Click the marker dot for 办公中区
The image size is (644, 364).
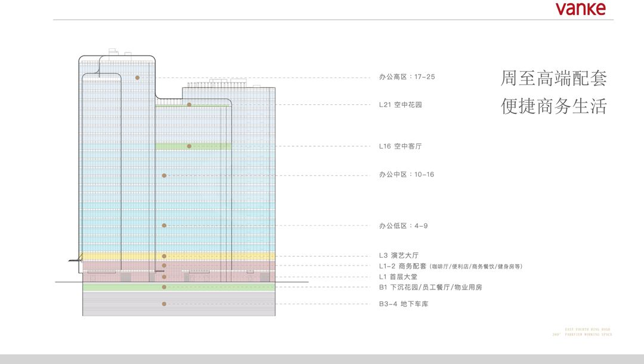[x=165, y=175]
